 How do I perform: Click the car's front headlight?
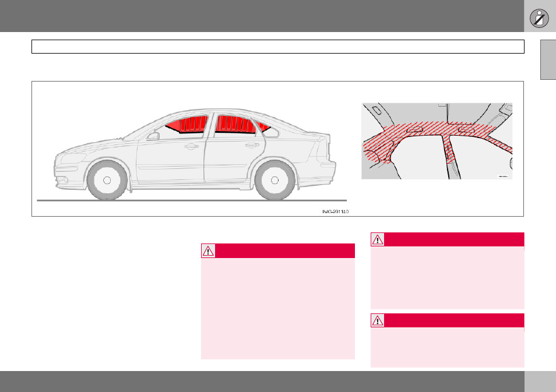coord(73,158)
